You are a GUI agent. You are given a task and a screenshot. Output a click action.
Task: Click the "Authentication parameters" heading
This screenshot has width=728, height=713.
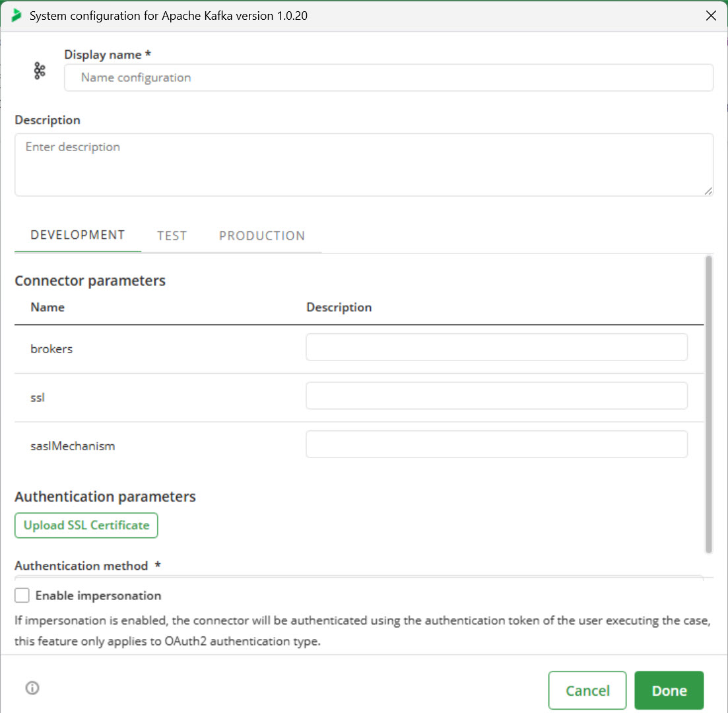tap(106, 496)
